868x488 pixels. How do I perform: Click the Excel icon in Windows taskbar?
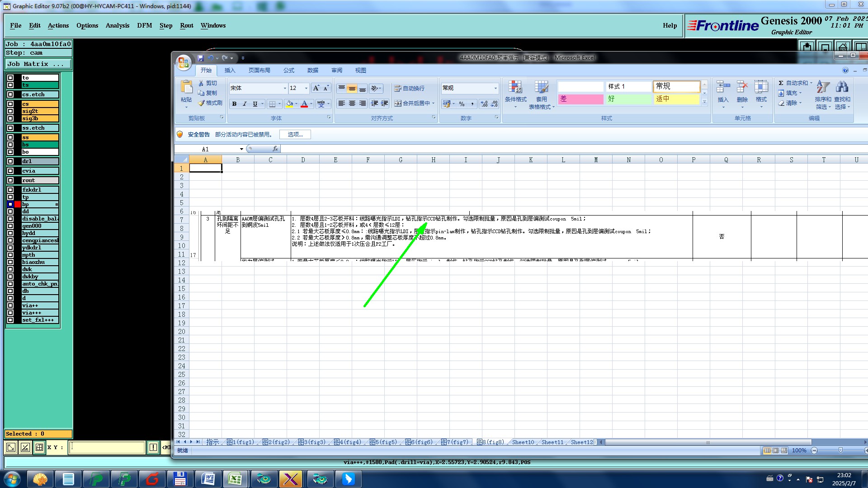[235, 479]
